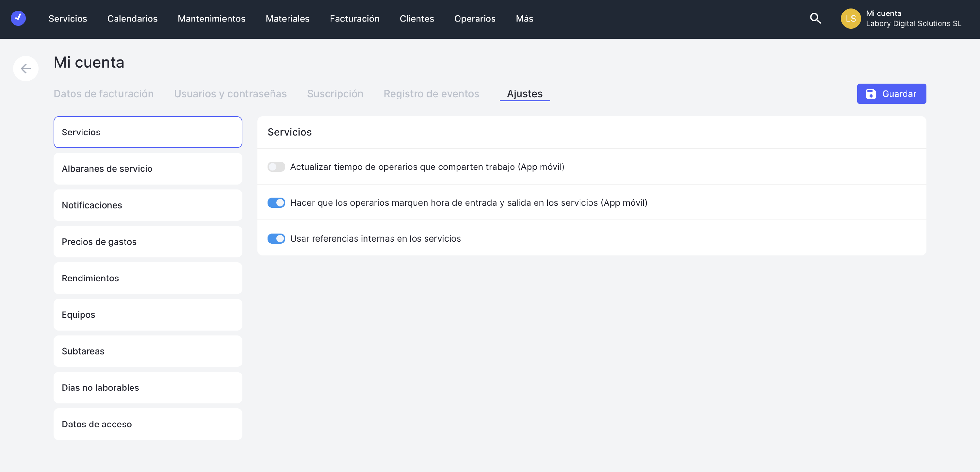Open the Notificaciones settings section

(148, 205)
